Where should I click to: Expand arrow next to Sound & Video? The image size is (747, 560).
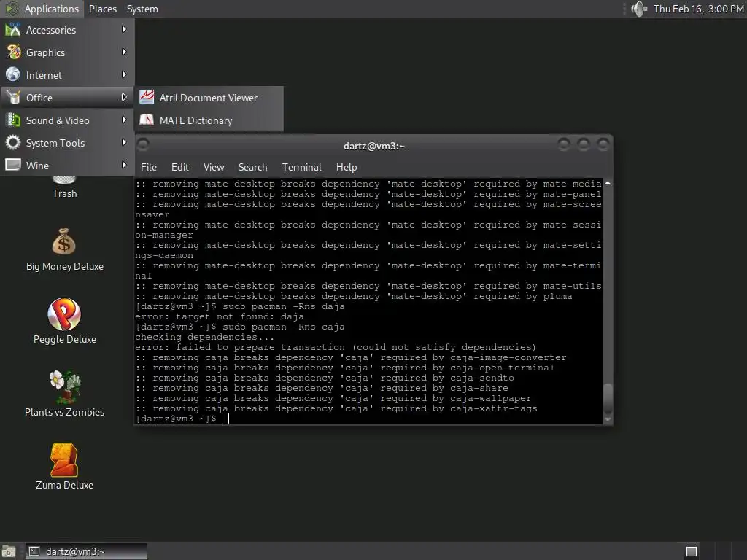click(124, 120)
